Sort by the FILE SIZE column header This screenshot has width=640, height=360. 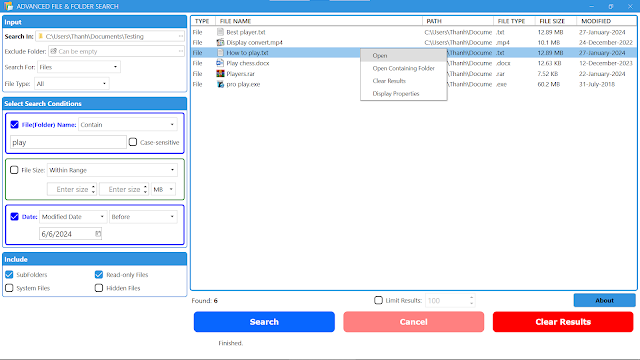pyautogui.click(x=556, y=21)
